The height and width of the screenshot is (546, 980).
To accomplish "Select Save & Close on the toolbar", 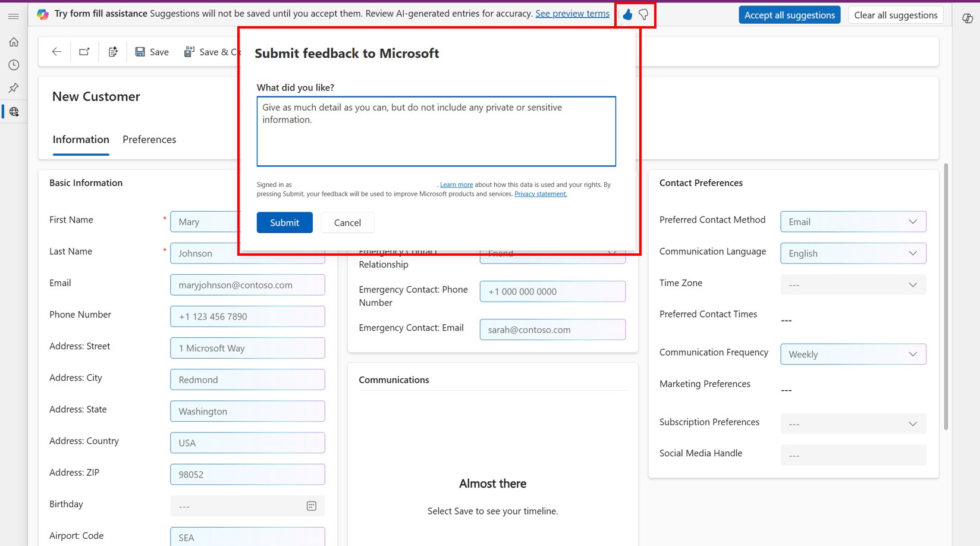I will click(212, 52).
